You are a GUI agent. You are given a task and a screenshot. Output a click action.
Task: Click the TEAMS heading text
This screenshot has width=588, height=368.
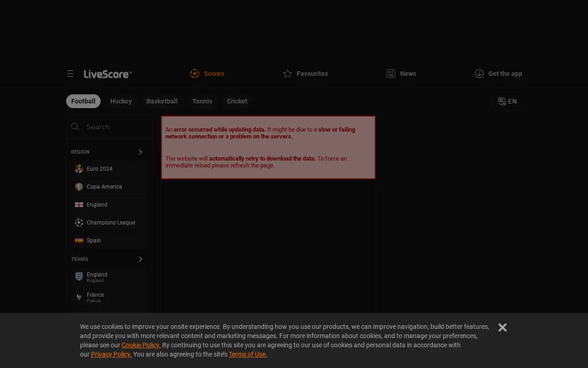[x=79, y=259]
